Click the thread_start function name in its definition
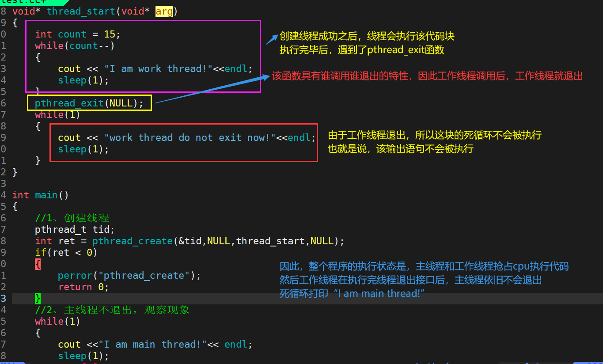The image size is (603, 364). (x=81, y=11)
